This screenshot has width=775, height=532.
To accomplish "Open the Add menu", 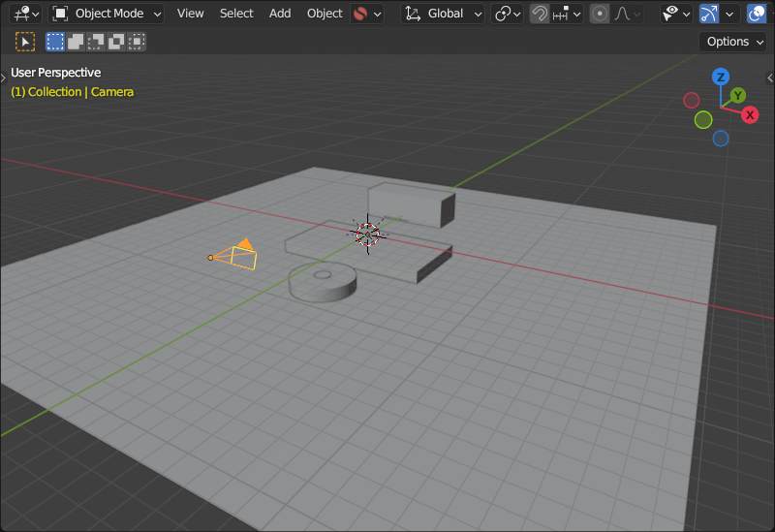I will (280, 14).
